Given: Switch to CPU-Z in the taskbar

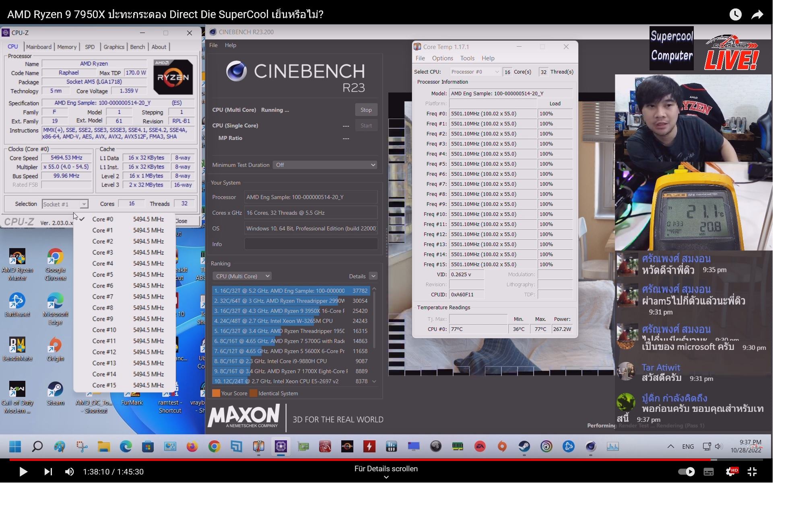Looking at the screenshot, I should click(280, 446).
